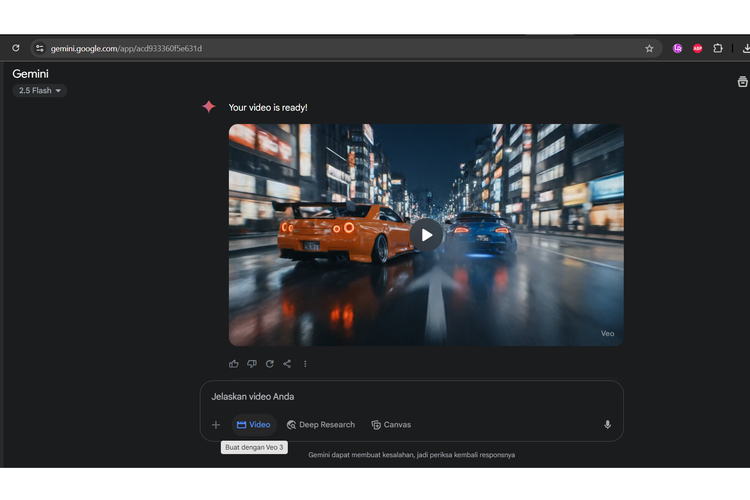Open the 2.5 Flash model dropdown
The width and height of the screenshot is (750, 500).
[x=40, y=91]
